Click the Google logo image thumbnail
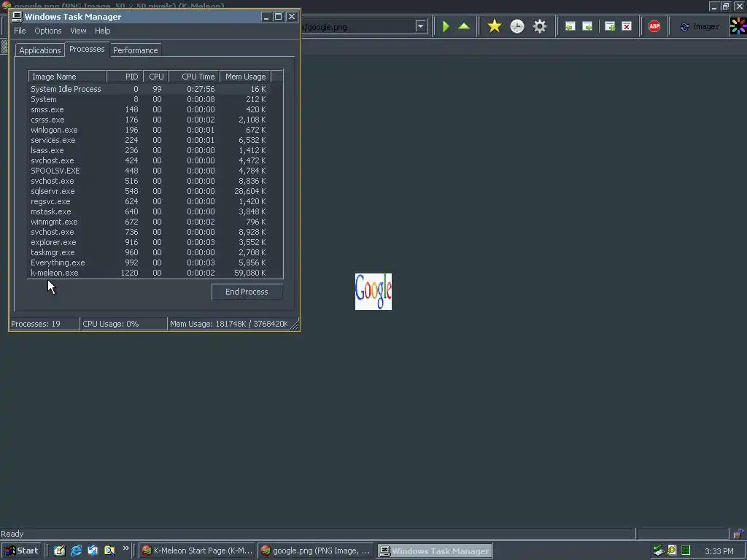This screenshot has width=747, height=560. click(x=373, y=292)
